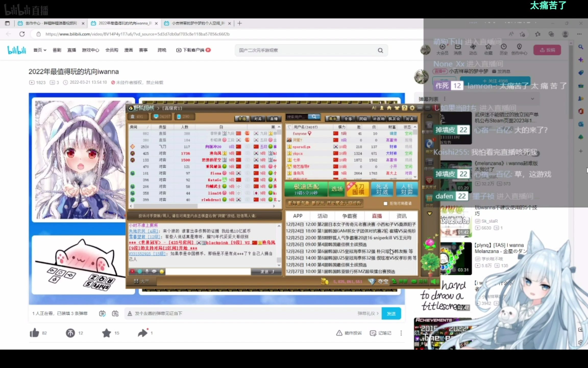
Task: Click the chat log scroll-down arrow
Action: (x=279, y=265)
